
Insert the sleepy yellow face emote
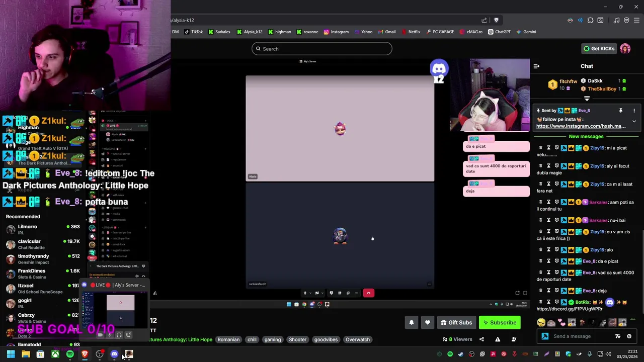[x=541, y=323]
